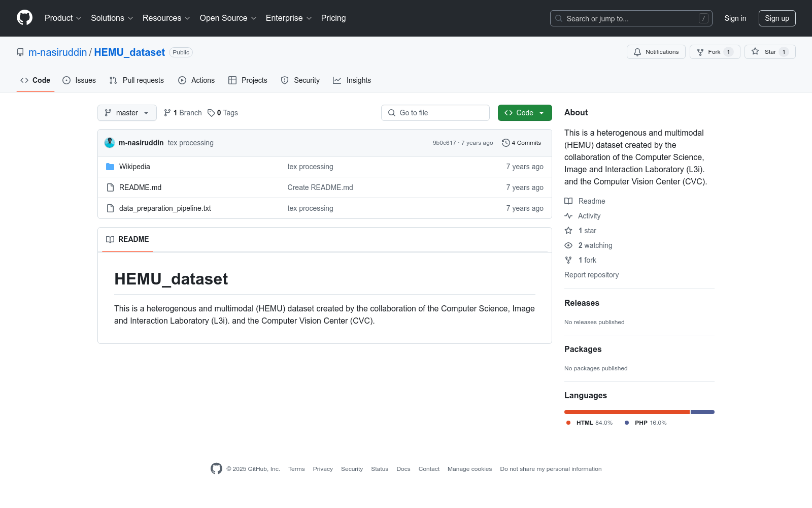
Task: Open the Resources dropdown
Action: (166, 18)
